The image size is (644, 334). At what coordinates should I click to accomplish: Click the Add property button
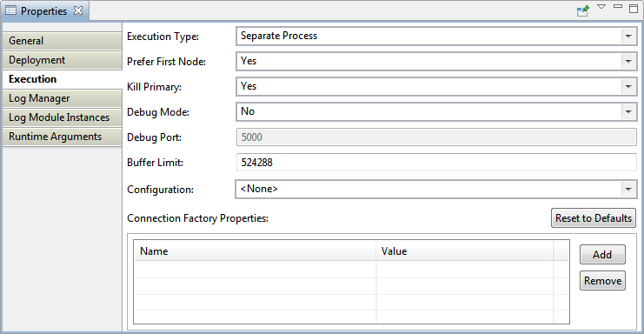tap(602, 255)
